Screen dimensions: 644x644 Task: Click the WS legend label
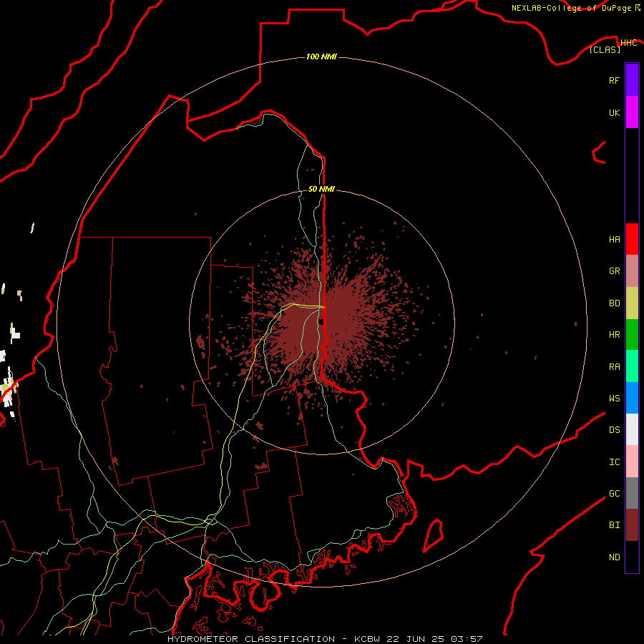pyautogui.click(x=614, y=399)
